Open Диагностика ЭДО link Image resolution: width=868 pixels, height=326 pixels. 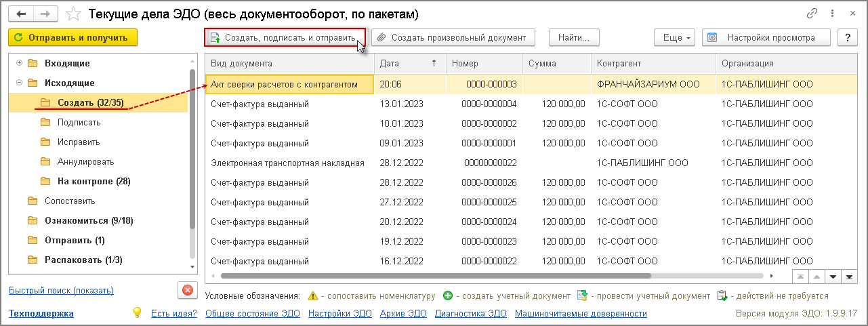470,313
